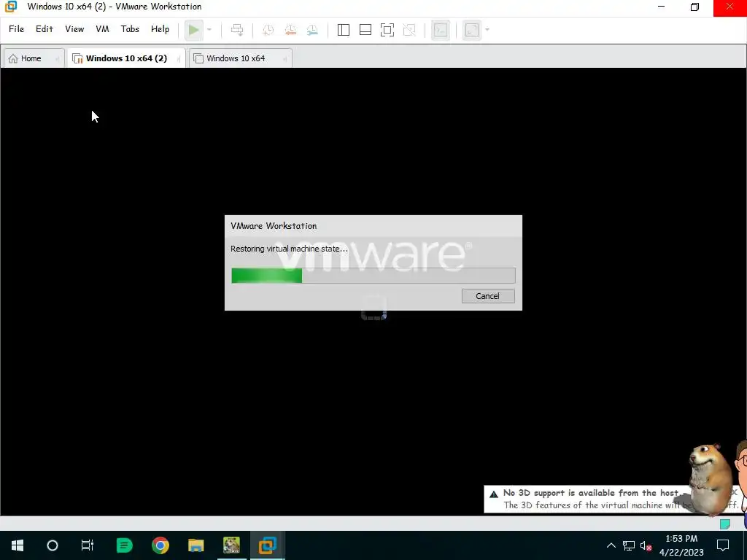This screenshot has height=560, width=747.
Task: Open the View menu
Action: [x=74, y=29]
